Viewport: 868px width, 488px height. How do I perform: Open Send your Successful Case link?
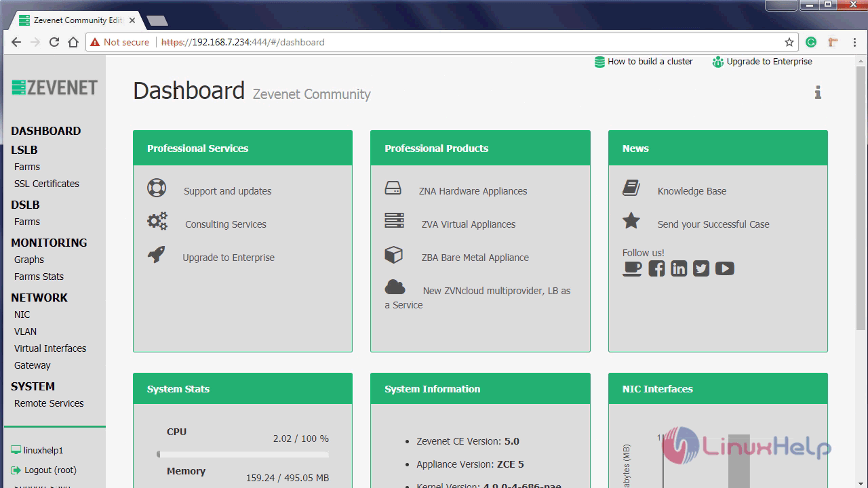click(x=713, y=224)
